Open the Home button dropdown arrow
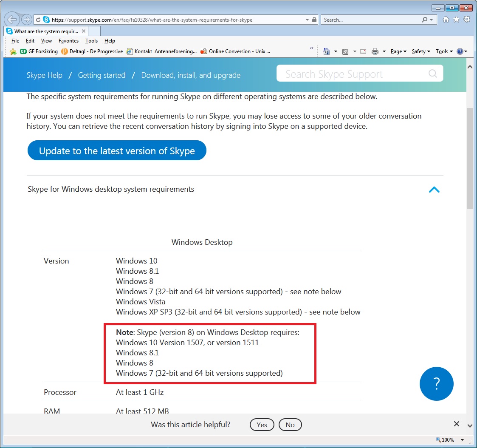This screenshot has height=448, width=477. pos(336,51)
